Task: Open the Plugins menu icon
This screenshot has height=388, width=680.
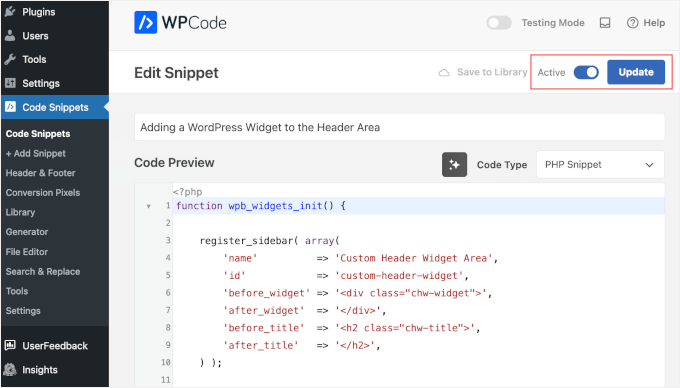Action: pyautogui.click(x=10, y=12)
